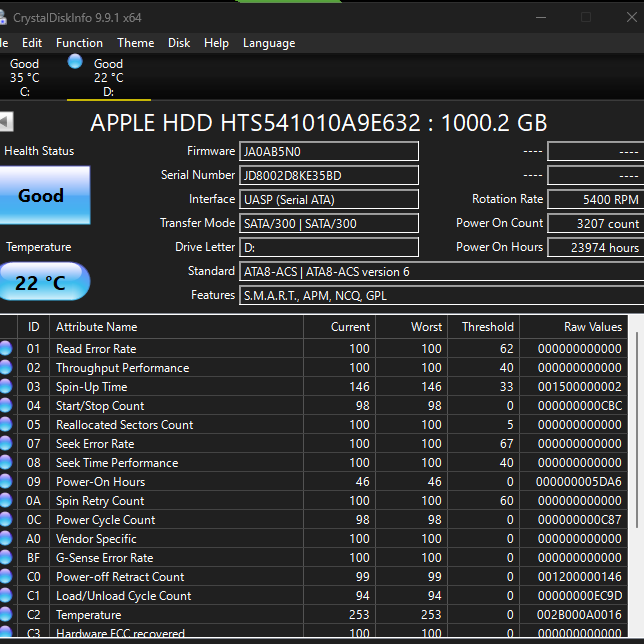Open the Language menu
Viewport: 644px width, 644px height.
click(x=269, y=43)
